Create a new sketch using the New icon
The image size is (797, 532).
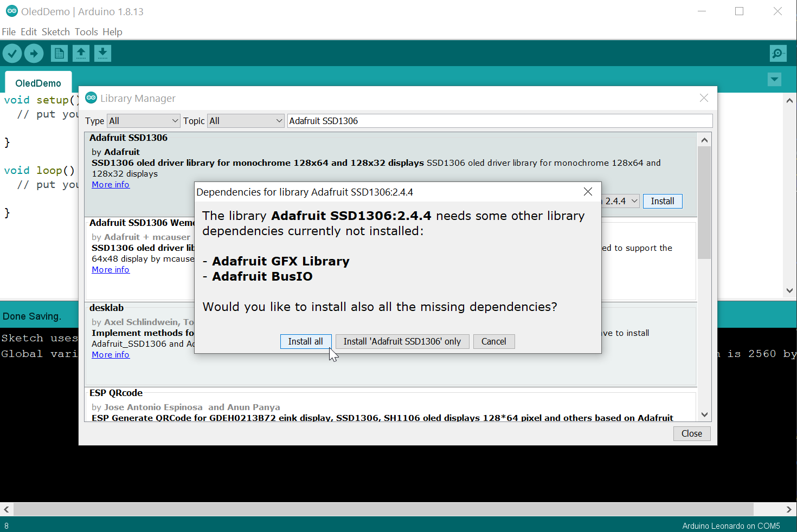[x=59, y=53]
